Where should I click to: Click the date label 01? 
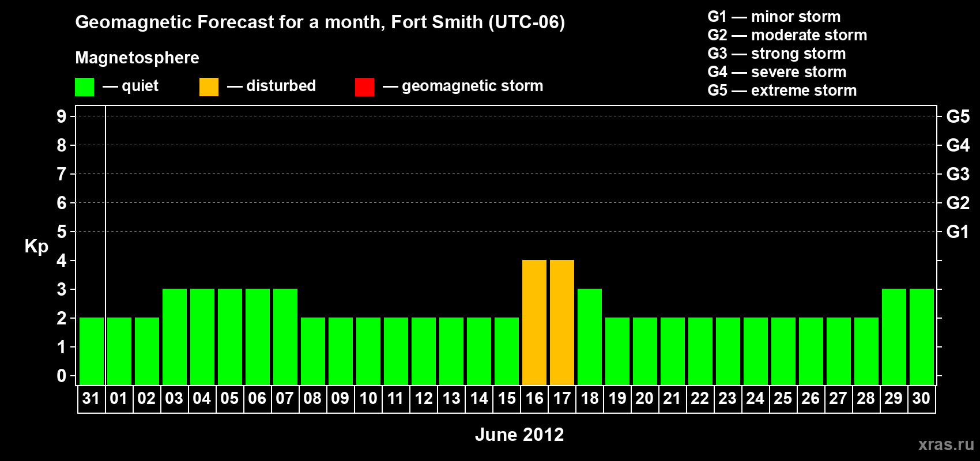(119, 398)
